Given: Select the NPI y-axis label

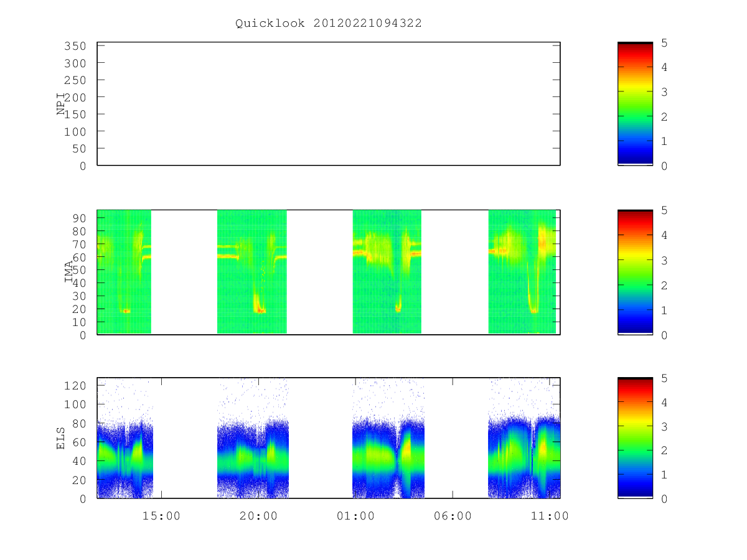Looking at the screenshot, I should pos(61,105).
